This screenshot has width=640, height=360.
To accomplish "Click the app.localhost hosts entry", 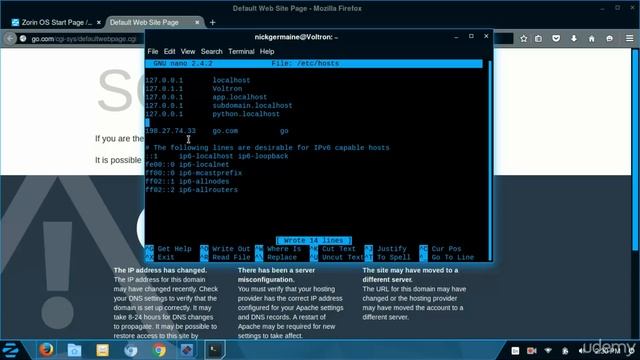I will tap(240, 97).
